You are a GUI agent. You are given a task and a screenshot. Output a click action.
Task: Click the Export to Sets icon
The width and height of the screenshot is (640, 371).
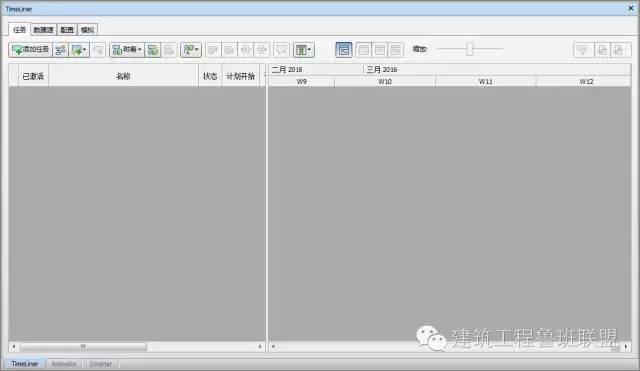[x=602, y=50]
